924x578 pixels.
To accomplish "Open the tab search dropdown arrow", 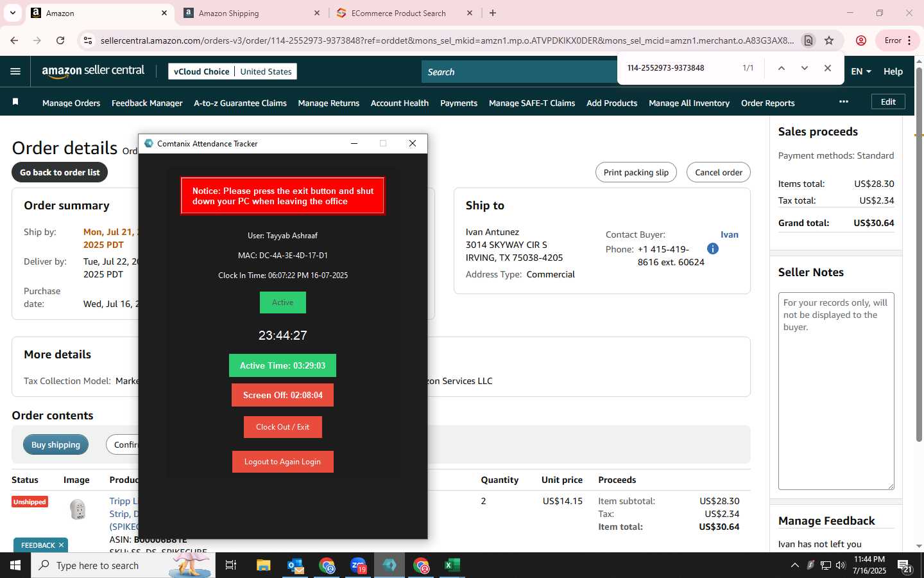I will tap(12, 13).
